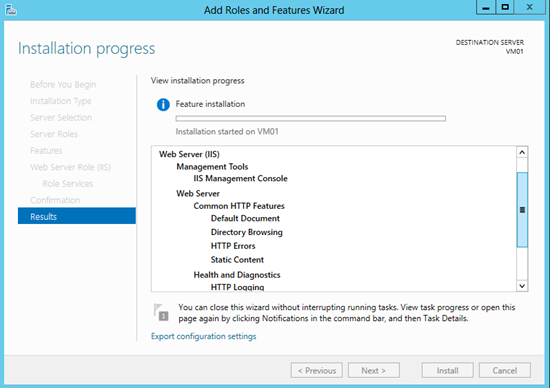The image size is (550, 388).
Task: Click HTTP Errors entry
Action: (x=233, y=246)
